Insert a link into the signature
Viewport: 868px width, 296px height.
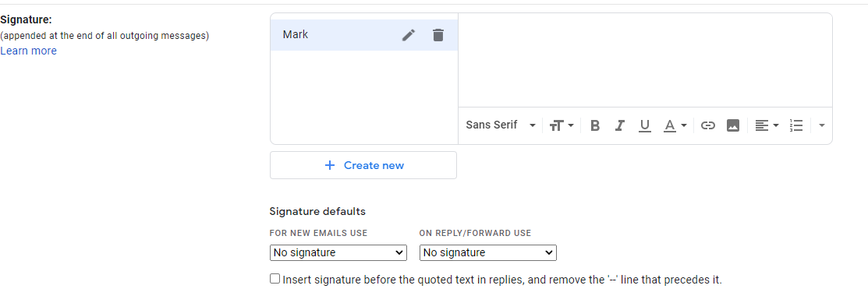coord(708,125)
